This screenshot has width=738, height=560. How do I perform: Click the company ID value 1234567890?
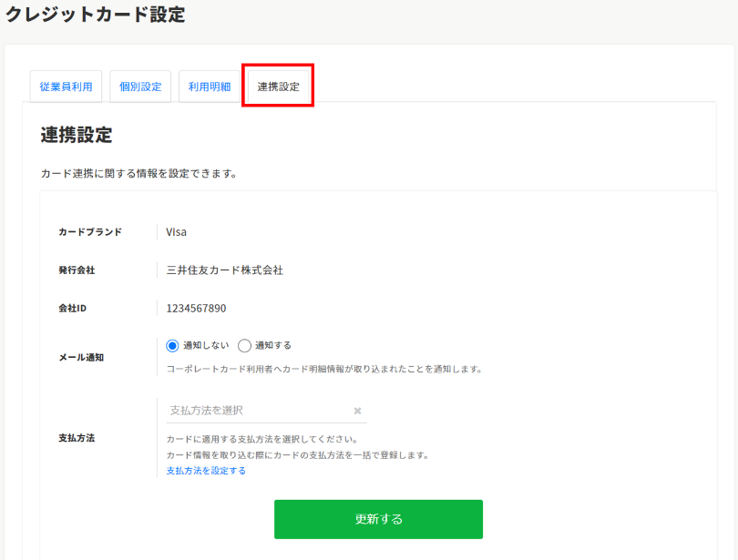196,309
